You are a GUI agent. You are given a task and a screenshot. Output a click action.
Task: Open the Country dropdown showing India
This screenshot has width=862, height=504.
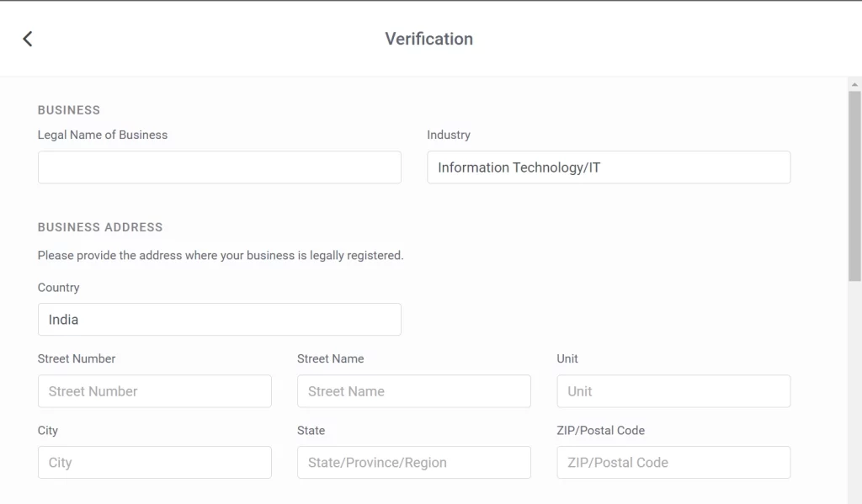220,320
